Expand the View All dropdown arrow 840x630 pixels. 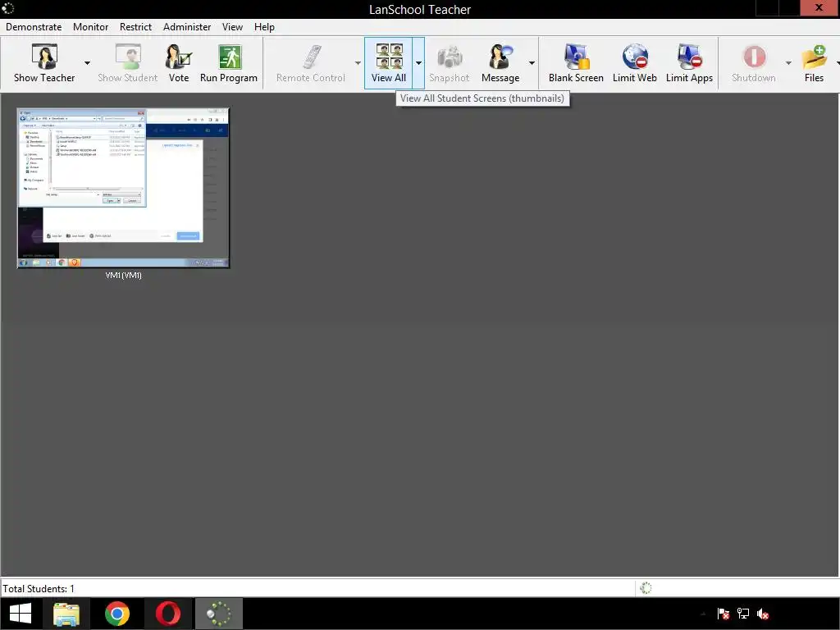click(418, 63)
